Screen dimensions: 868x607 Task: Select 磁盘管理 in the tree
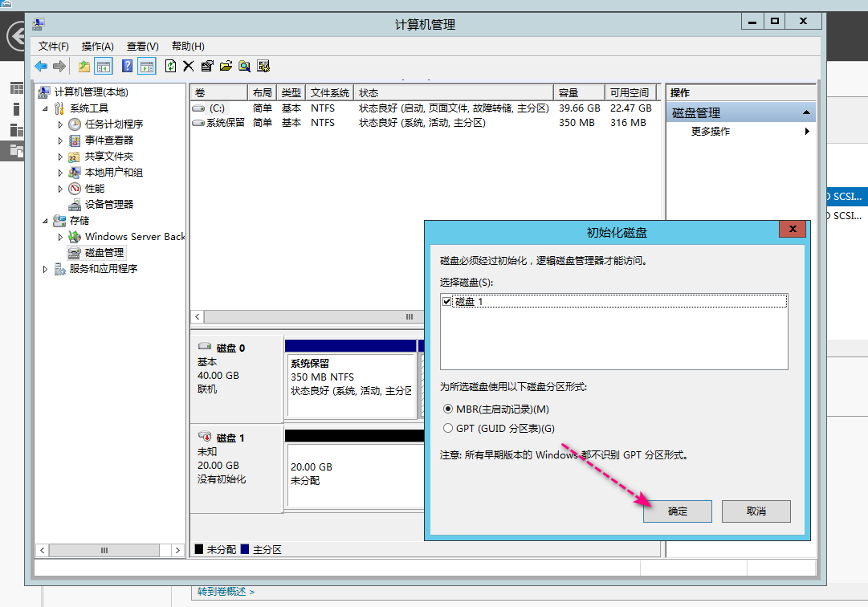coord(104,253)
